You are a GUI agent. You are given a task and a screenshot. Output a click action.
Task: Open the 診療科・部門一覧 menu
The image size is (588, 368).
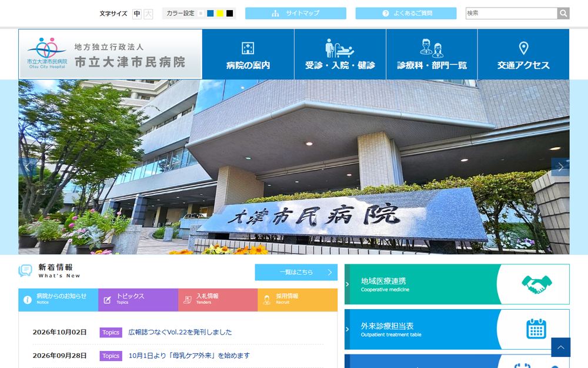click(x=432, y=54)
